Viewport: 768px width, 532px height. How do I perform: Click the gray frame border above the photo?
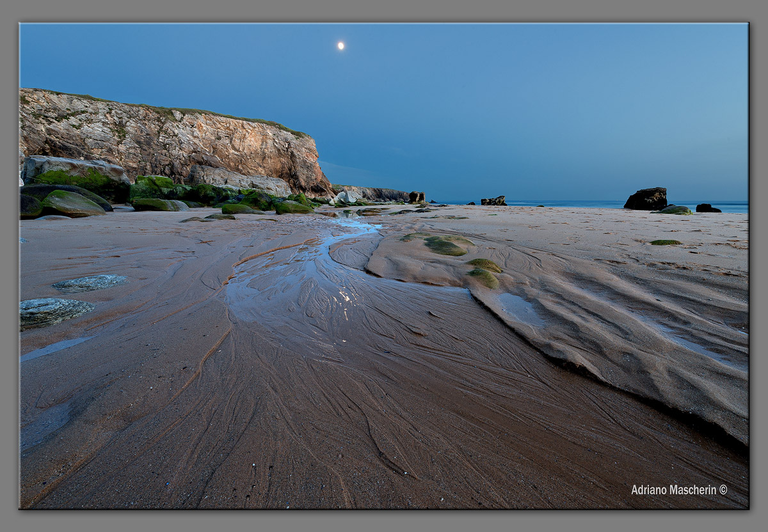pos(384,11)
